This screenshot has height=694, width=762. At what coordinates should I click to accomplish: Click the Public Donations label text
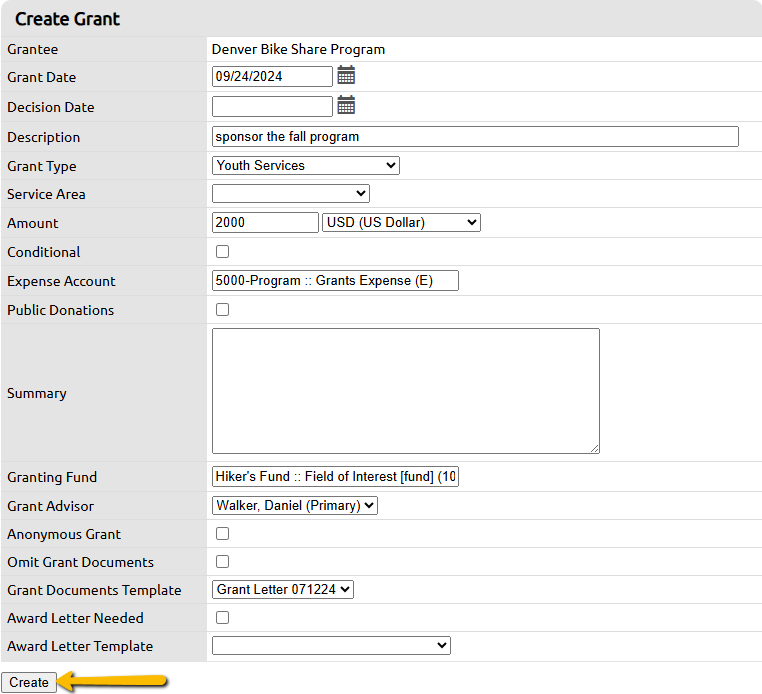click(x=61, y=311)
